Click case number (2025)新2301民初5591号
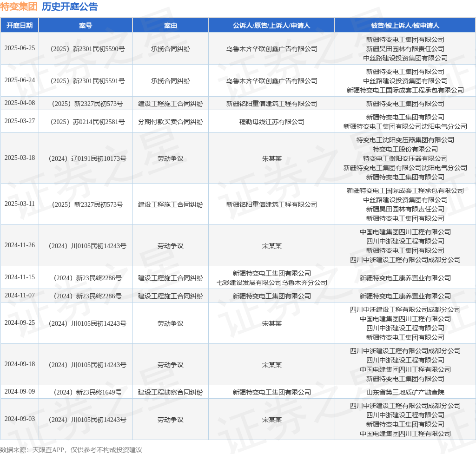 point(87,81)
